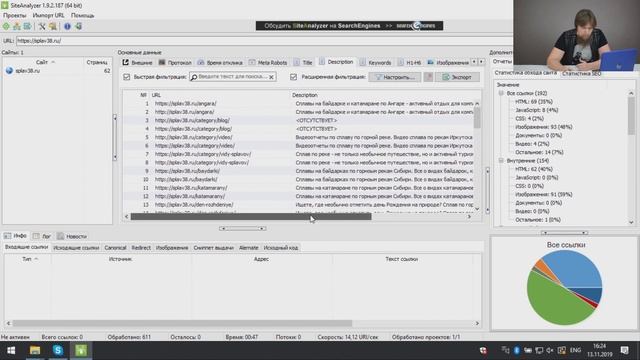The image size is (640, 360).
Task: Click SiteAnalyzer taskbar icon
Action: pyautogui.click(x=81, y=350)
